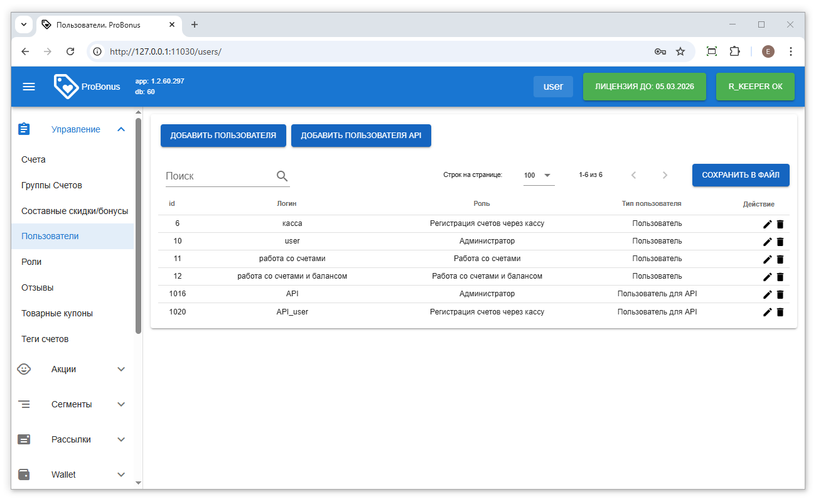Open Роли in the sidebar
Image resolution: width=816 pixels, height=504 pixels.
tap(31, 262)
